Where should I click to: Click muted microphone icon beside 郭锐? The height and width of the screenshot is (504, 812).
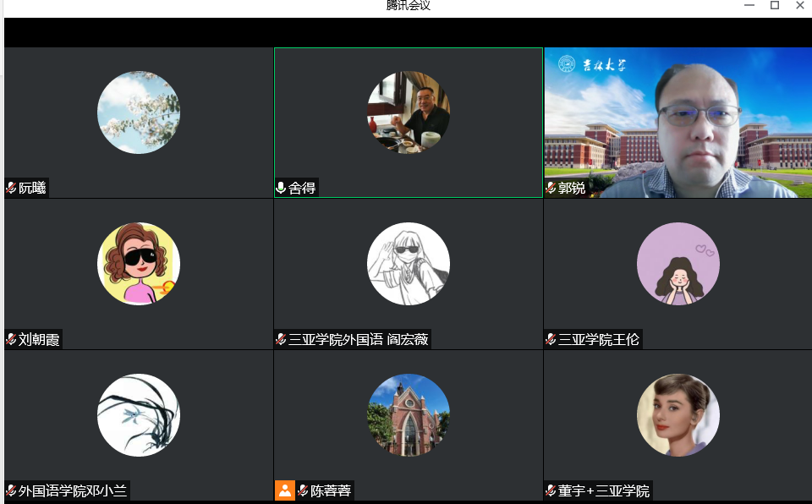point(551,188)
